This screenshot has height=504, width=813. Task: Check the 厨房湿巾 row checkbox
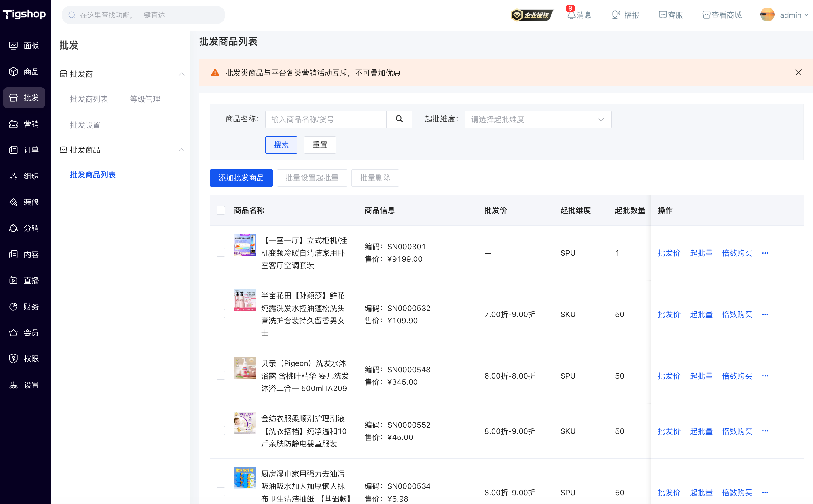[221, 492]
